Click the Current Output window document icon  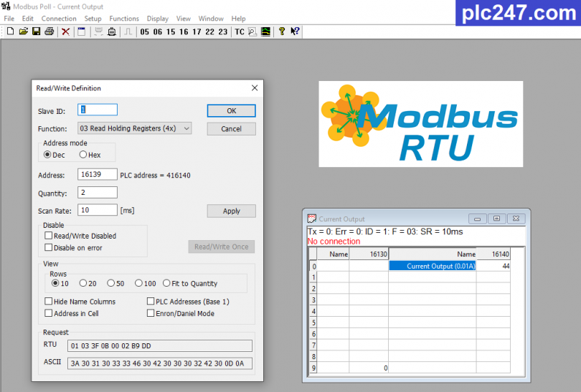pos(311,219)
